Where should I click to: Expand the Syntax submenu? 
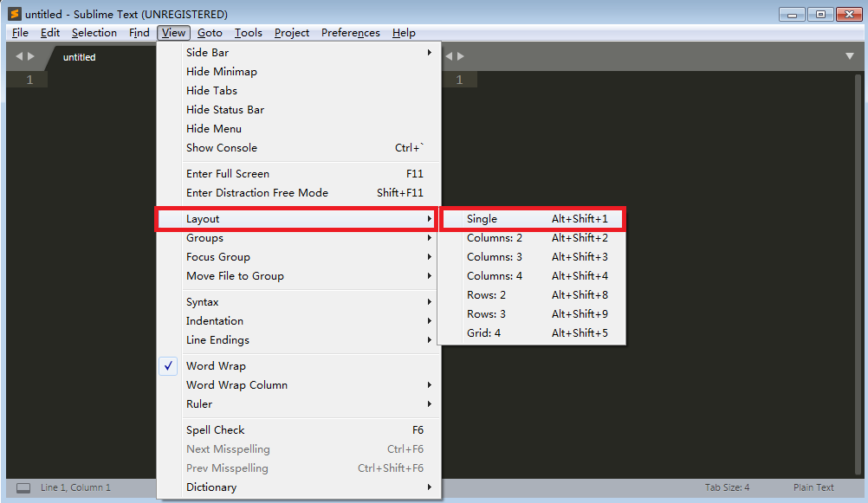[x=300, y=302]
